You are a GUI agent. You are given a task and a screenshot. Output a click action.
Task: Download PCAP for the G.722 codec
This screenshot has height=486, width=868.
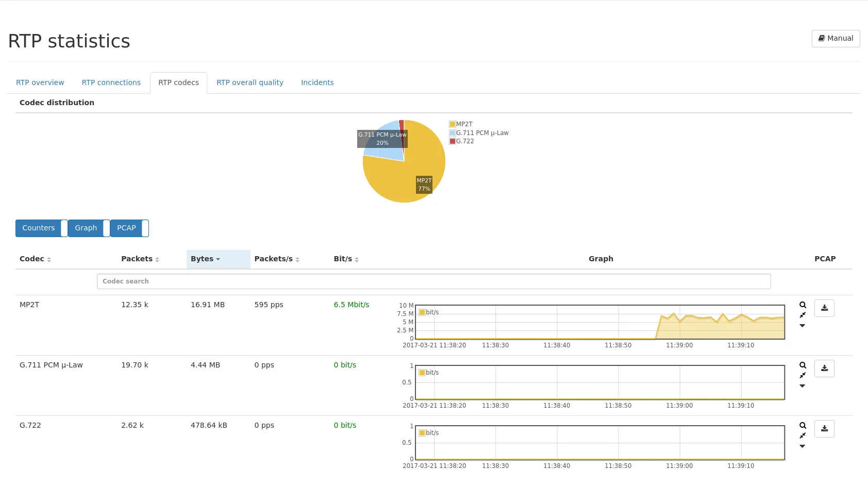pos(824,429)
